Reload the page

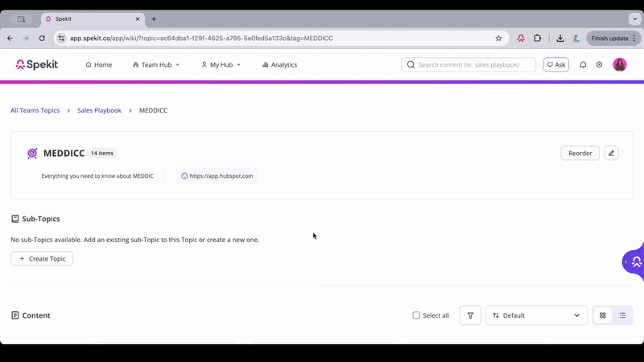pos(42,38)
